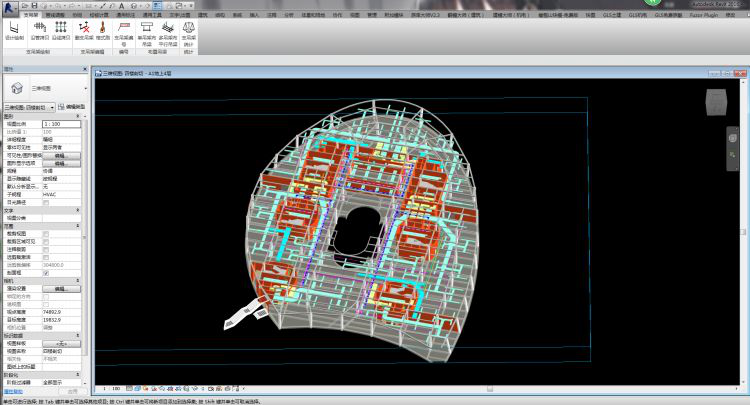Enable the 裁剪视图 checkbox

point(46,234)
